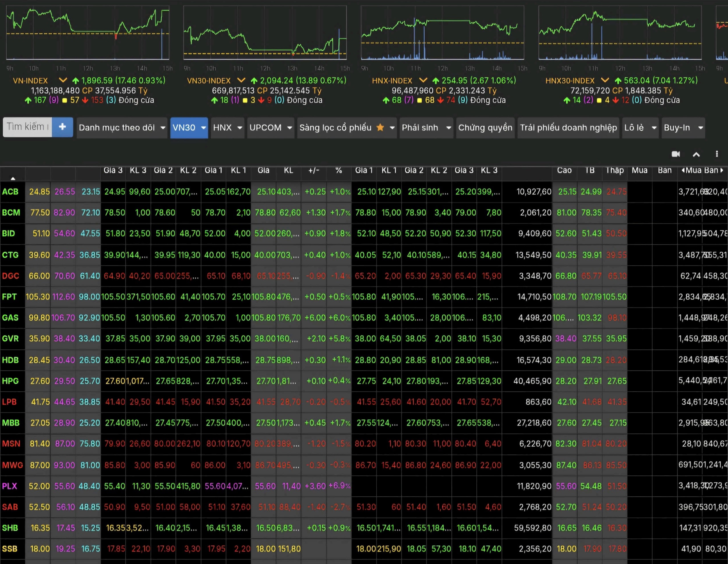Open the HNX-INDEX intraday chart
This screenshot has width=728, height=564.
point(442,33)
